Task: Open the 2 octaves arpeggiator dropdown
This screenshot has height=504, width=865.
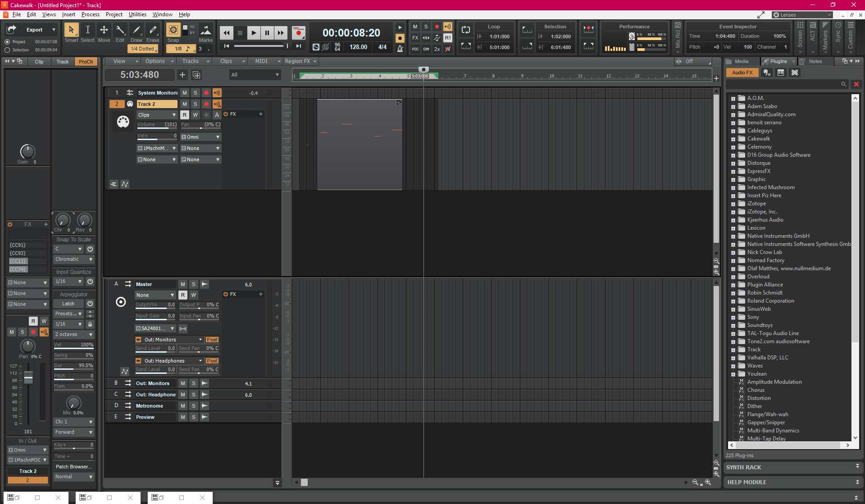Action: click(74, 335)
